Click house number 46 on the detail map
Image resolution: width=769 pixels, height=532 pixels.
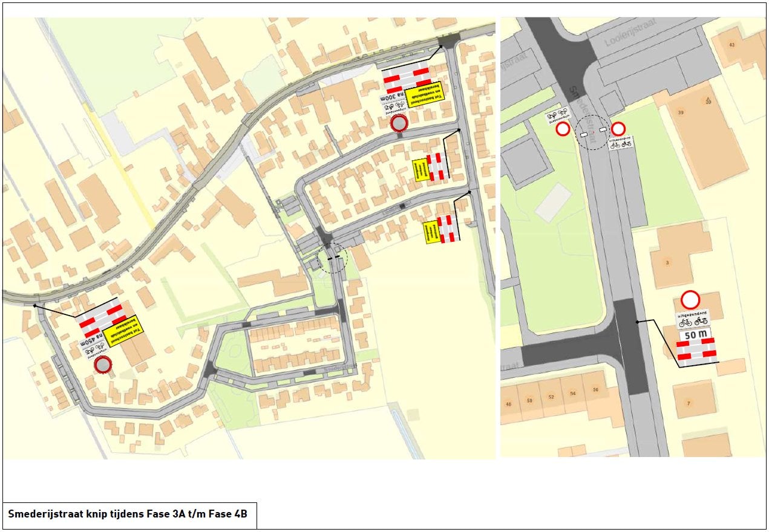point(509,403)
